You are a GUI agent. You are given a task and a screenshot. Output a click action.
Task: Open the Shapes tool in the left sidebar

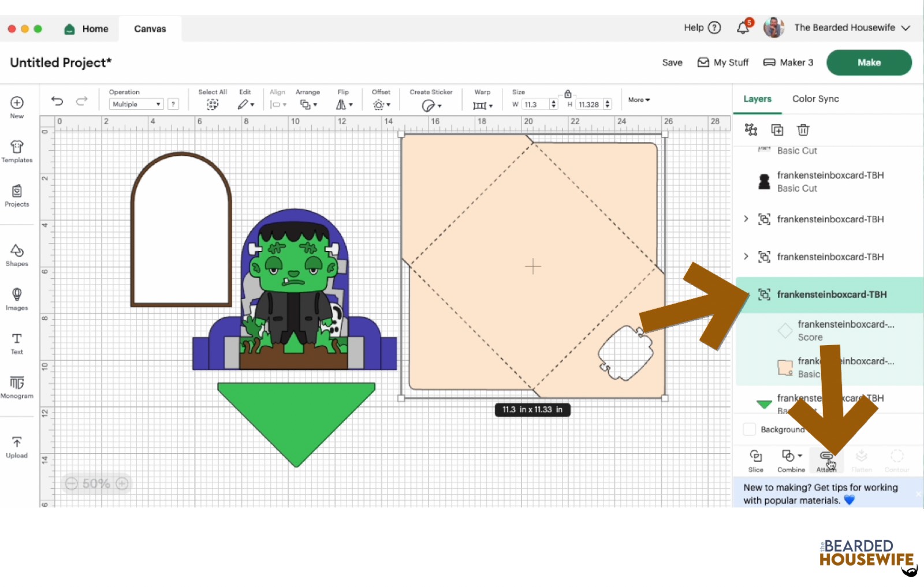click(x=17, y=254)
